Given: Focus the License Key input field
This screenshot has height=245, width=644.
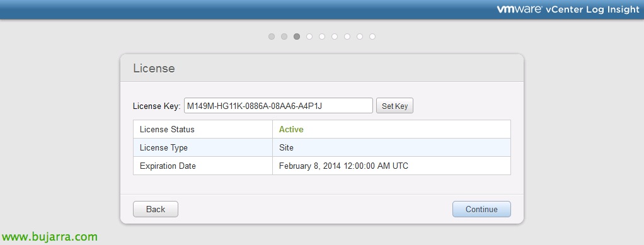Looking at the screenshot, I should coord(278,106).
